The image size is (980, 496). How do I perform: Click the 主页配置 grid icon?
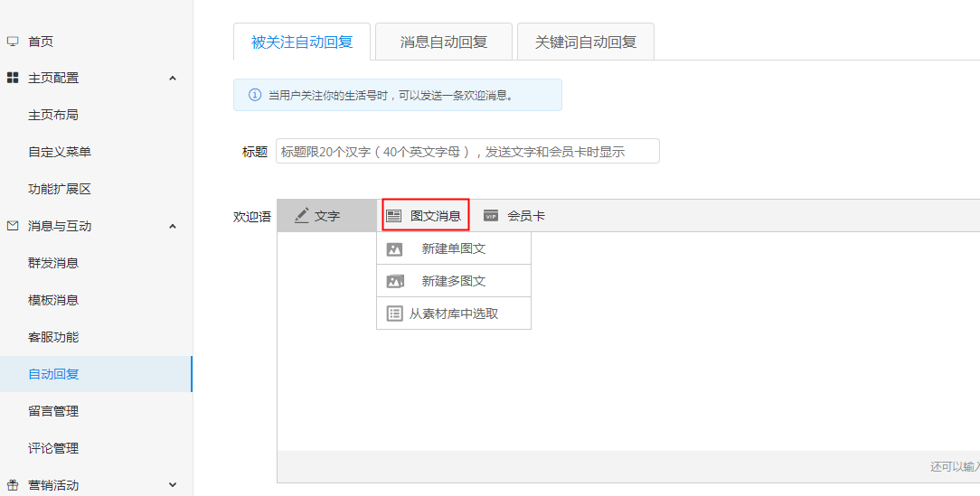point(13,78)
